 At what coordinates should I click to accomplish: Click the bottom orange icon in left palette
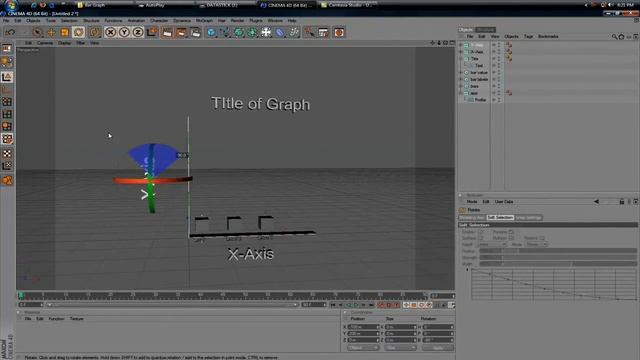pos(7,180)
